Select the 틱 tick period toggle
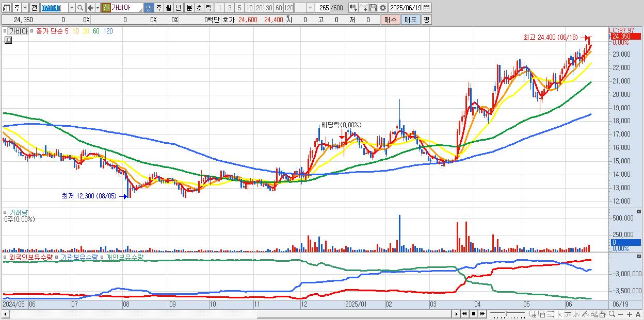Image resolution: width=644 pixels, height=320 pixels. pos(208,8)
